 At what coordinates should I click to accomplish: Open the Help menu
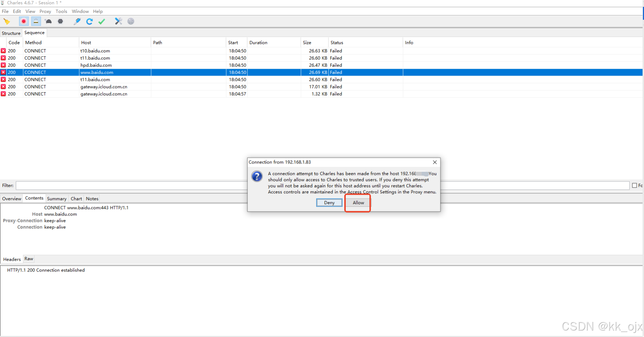click(98, 11)
